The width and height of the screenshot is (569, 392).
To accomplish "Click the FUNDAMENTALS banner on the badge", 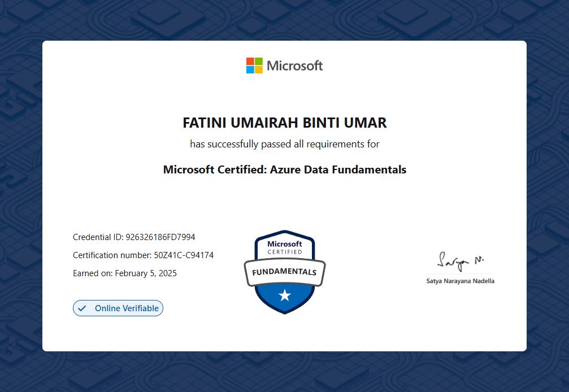I will 284,271.
